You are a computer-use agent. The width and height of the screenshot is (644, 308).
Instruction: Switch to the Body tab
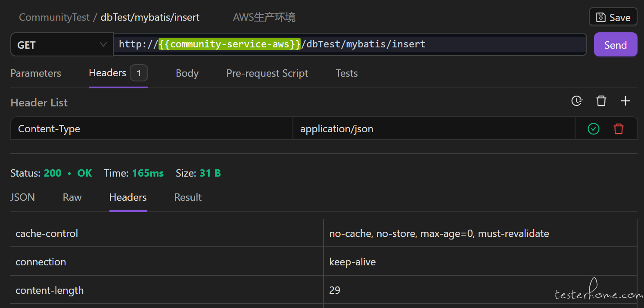187,73
